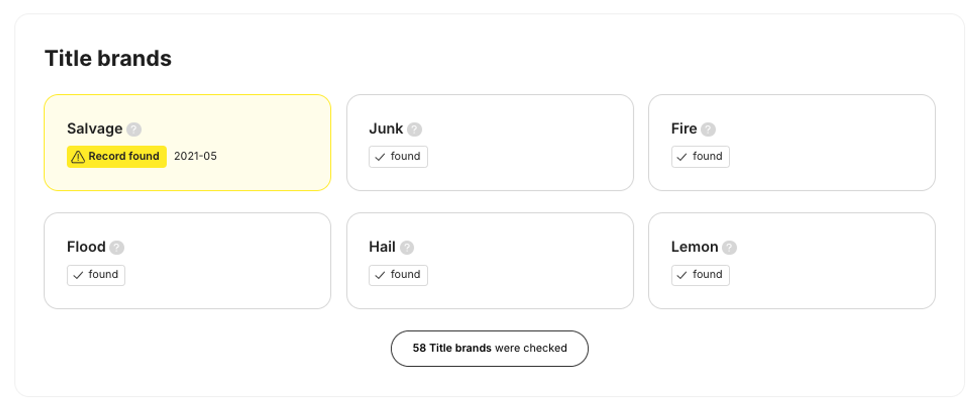Image resolution: width=980 pixels, height=418 pixels.
Task: Click the found badge under Fire
Action: (x=700, y=157)
